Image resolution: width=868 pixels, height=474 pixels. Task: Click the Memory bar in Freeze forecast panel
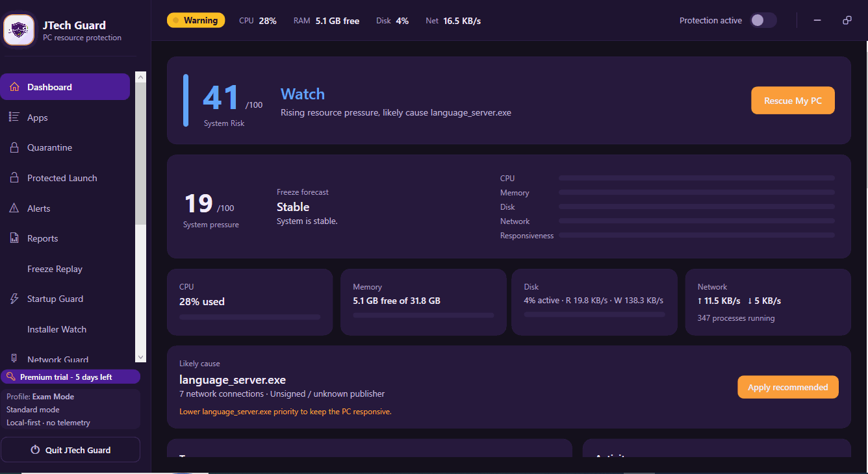pyautogui.click(x=696, y=192)
